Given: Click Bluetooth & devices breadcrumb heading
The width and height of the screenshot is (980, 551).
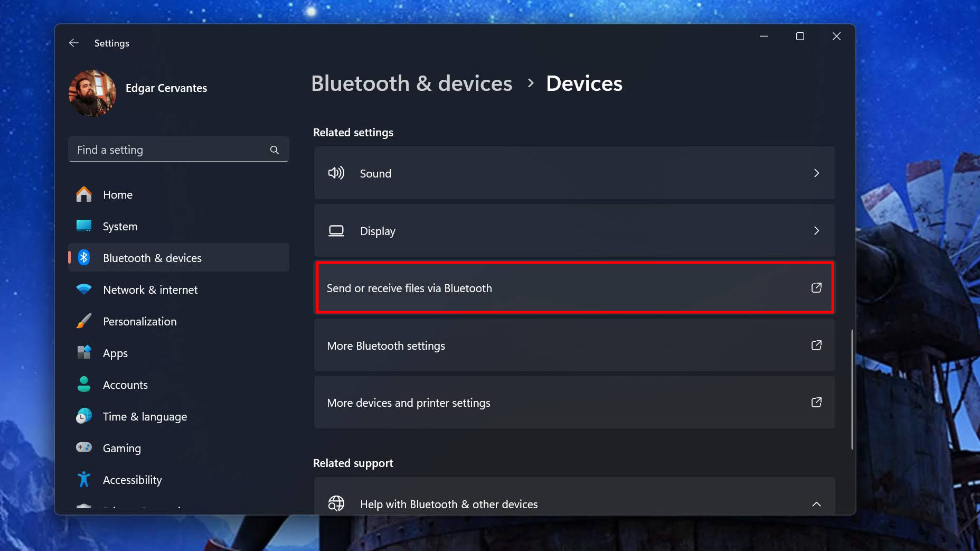Looking at the screenshot, I should tap(411, 83).
